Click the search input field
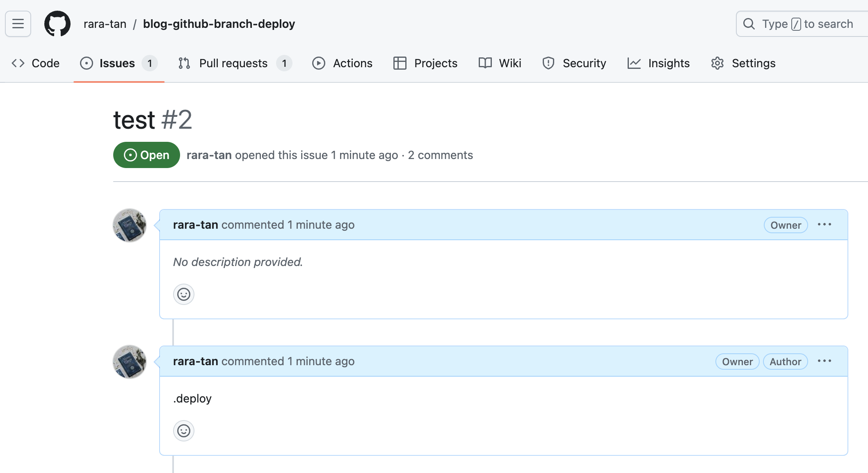 pos(804,23)
